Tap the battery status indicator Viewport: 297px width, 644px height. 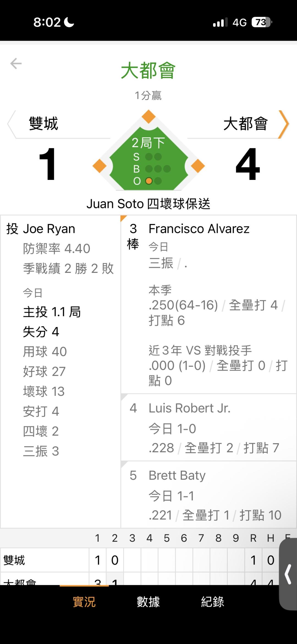click(261, 22)
